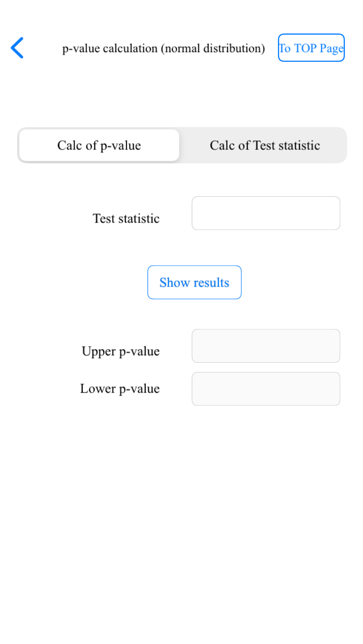This screenshot has width=363, height=644.
Task: Select the Upper p-value result field
Action: [266, 346]
